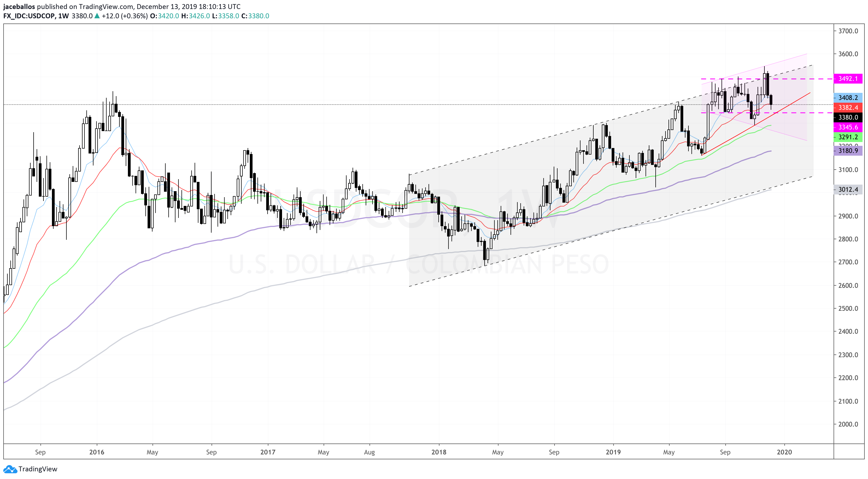Screen dimensions: 868x479
Task: Click the +12.0 (+0.36%) change text
Action: (125, 16)
